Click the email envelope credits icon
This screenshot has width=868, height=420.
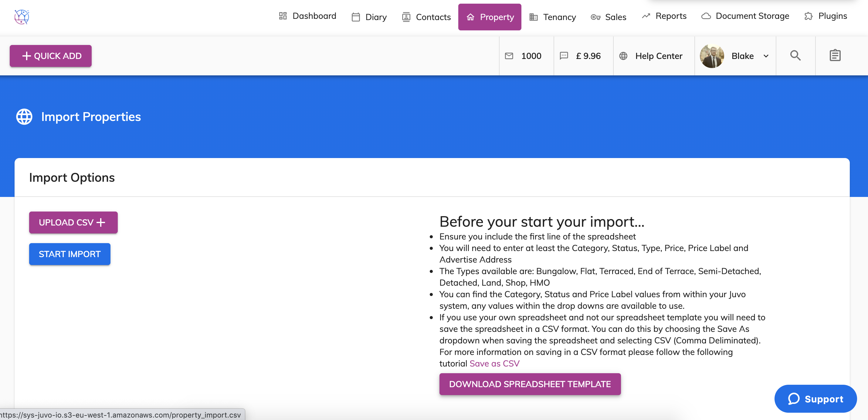pos(509,56)
